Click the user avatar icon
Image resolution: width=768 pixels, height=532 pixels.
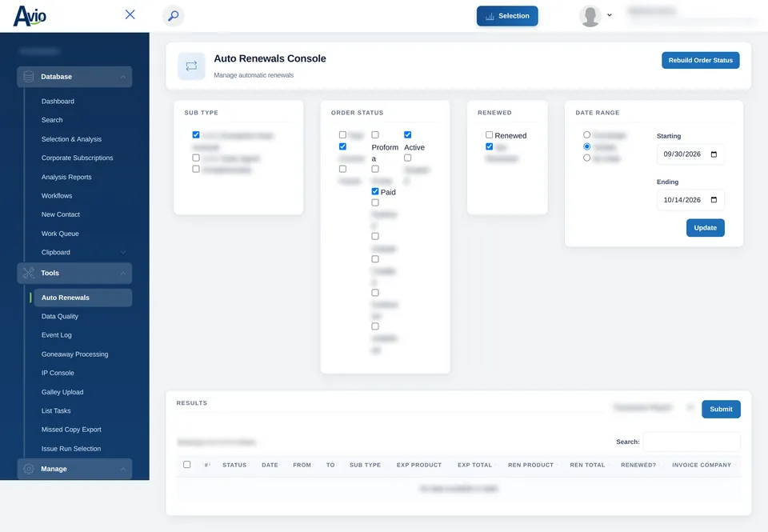590,16
